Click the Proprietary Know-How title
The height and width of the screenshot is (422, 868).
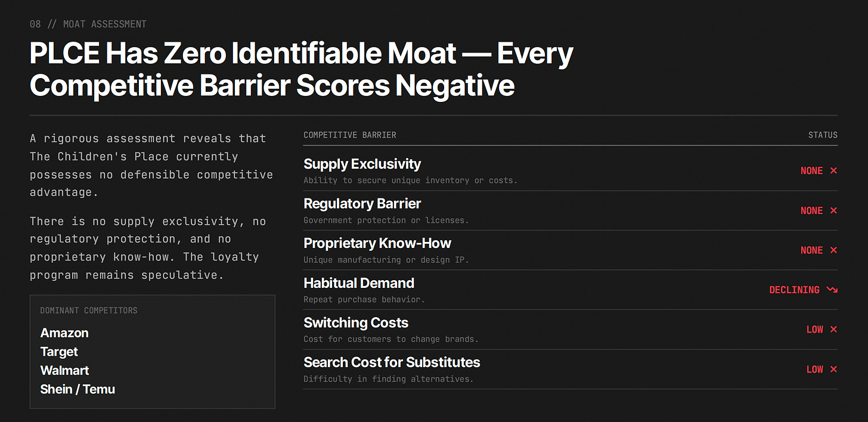pos(377,243)
